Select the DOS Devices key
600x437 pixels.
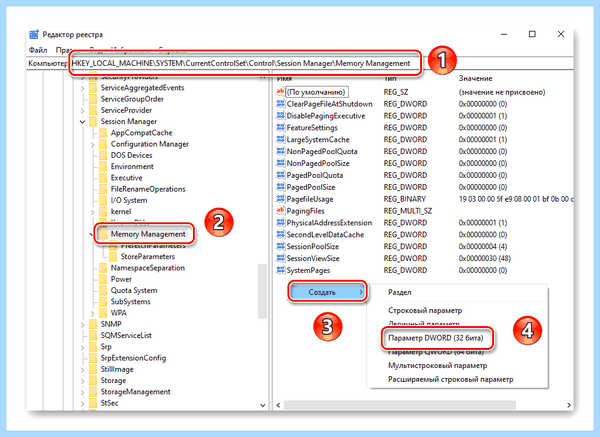(x=131, y=155)
